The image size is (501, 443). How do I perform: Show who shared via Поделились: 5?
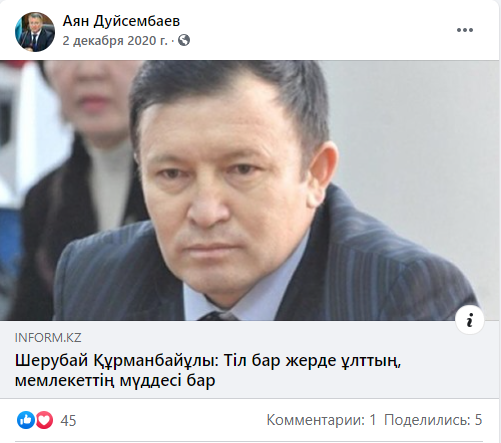(x=433, y=420)
